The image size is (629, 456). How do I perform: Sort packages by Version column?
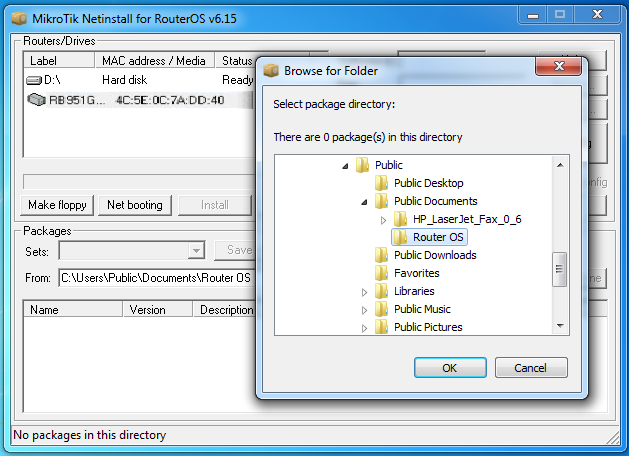(158, 310)
